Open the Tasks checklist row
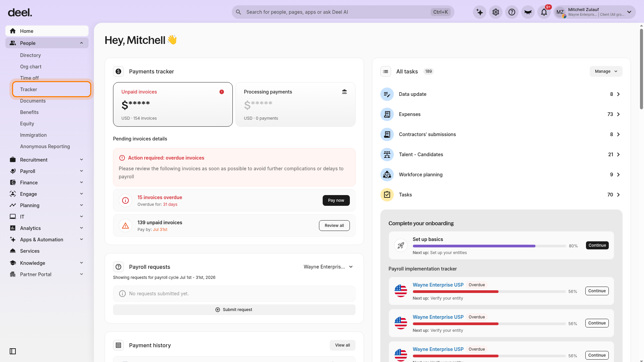Viewport: 644px width, 362px height. coord(501,195)
